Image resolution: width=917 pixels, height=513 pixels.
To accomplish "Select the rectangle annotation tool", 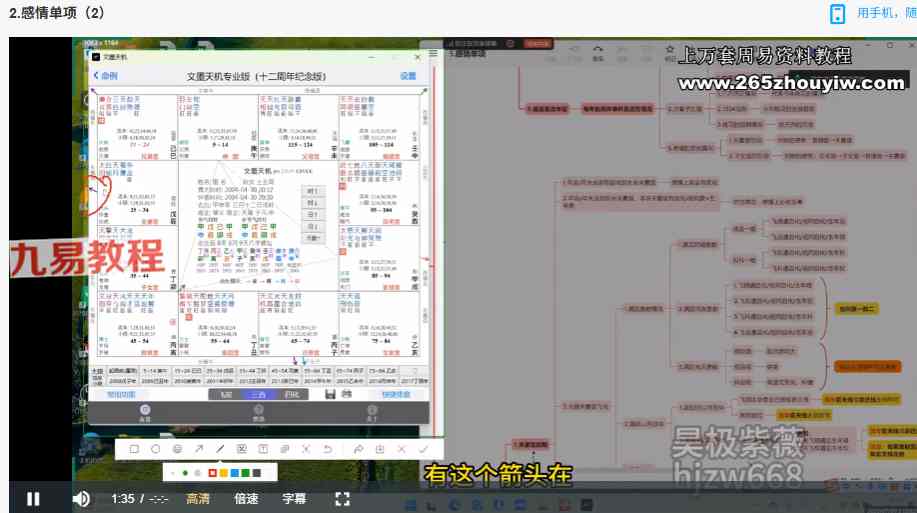I will click(x=134, y=450).
